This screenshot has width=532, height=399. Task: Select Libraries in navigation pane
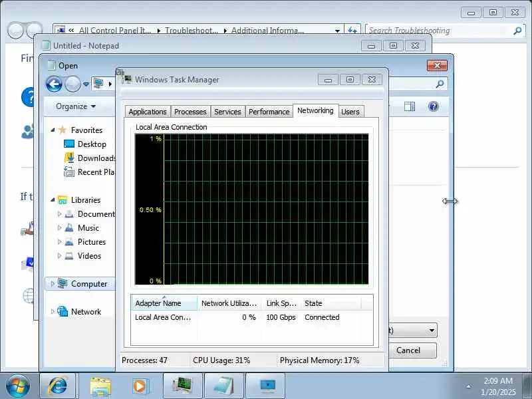[x=86, y=200]
